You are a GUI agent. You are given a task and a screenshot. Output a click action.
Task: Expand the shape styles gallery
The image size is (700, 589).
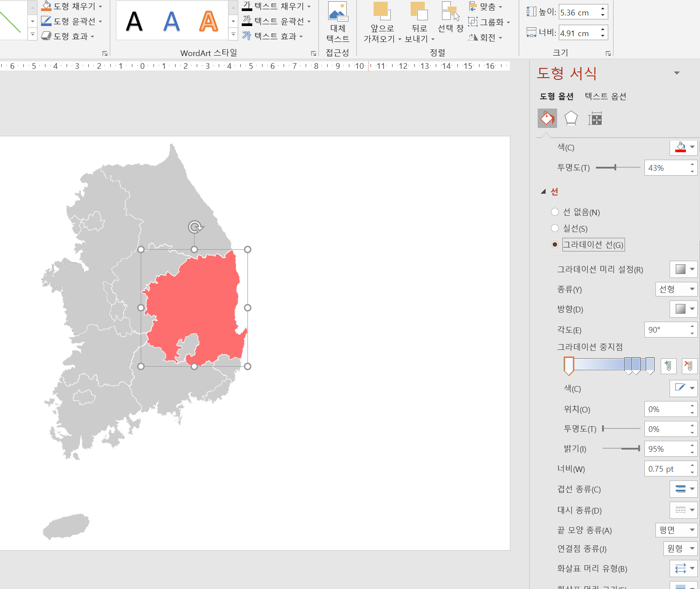32,34
